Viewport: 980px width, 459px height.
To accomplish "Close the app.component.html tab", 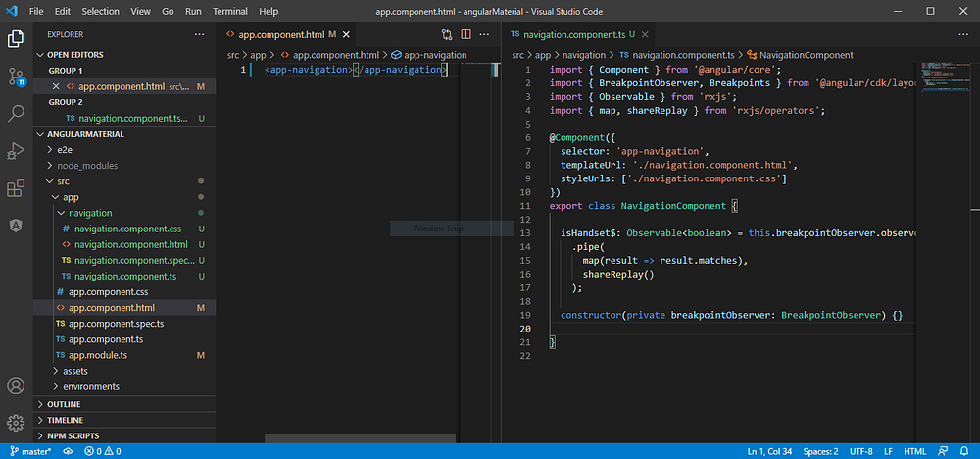I will [x=346, y=35].
